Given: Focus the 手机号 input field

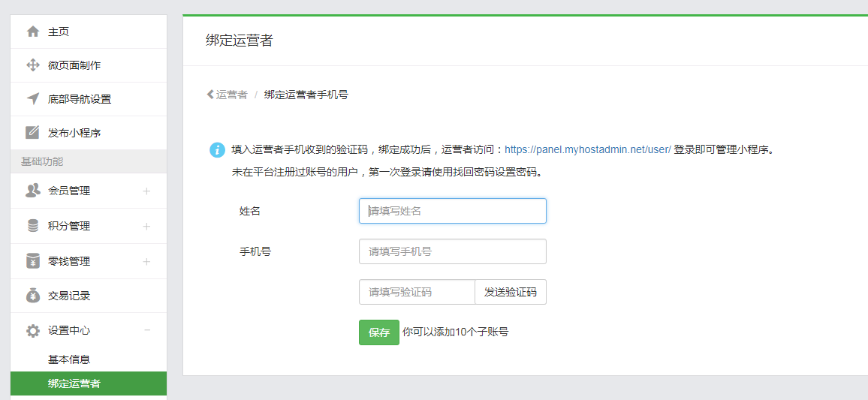Looking at the screenshot, I should 452,251.
